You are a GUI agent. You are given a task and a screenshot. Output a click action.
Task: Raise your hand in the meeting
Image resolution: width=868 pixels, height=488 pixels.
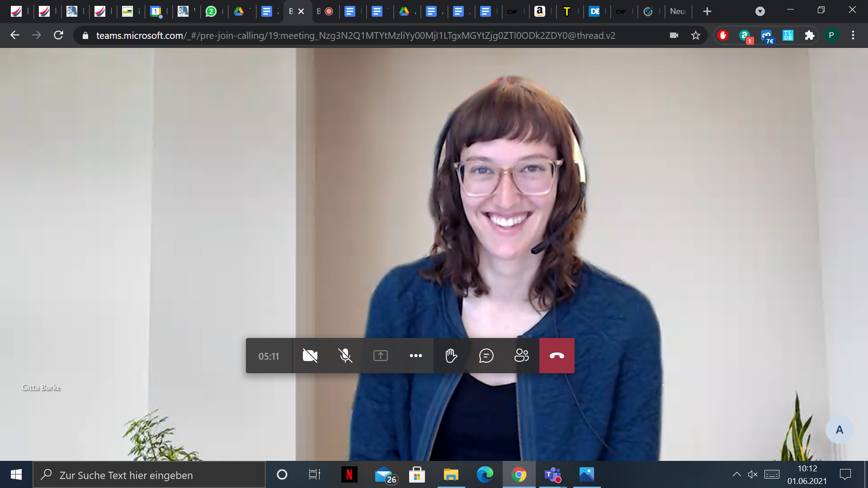point(451,356)
